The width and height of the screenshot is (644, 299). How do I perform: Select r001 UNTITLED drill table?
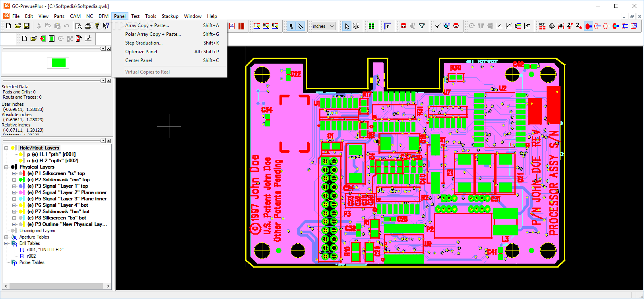tap(45, 250)
